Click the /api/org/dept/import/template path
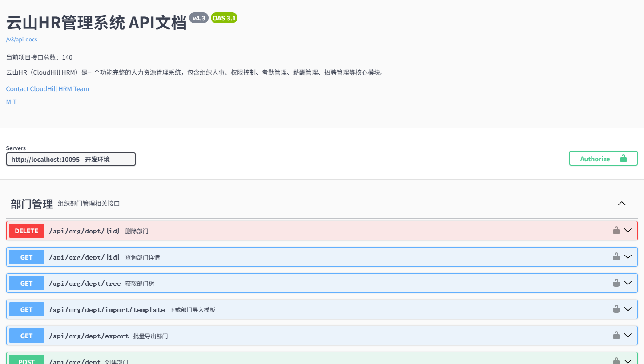Screen dimensions: 644x364 [x=107, y=310]
